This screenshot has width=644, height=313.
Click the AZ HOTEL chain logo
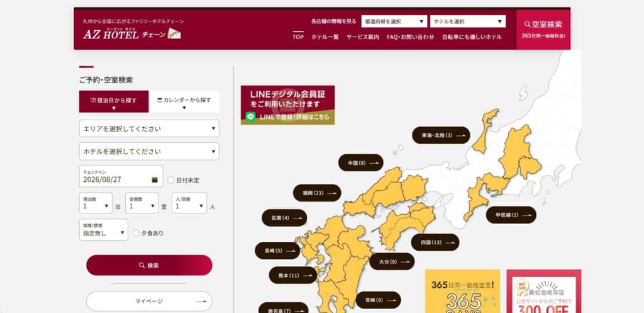point(132,34)
